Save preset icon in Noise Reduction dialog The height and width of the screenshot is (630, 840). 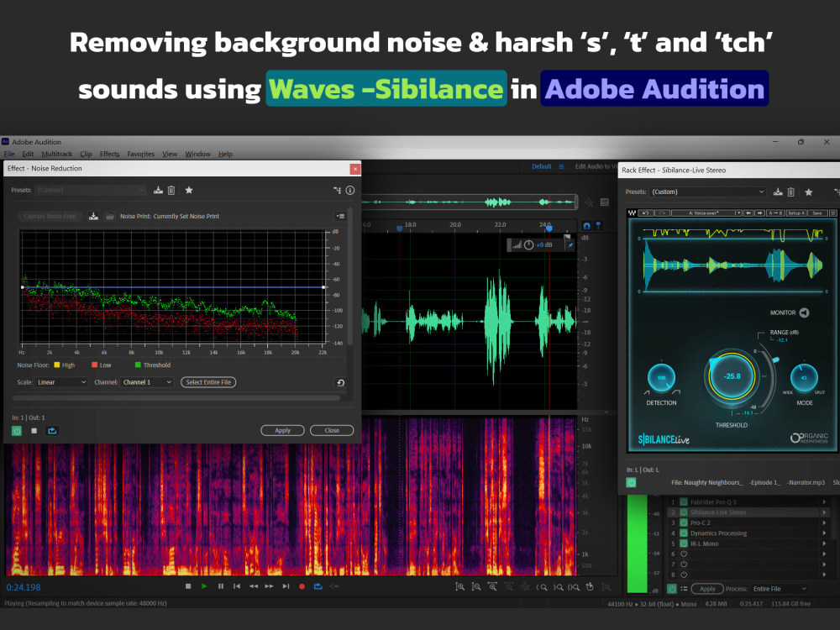click(158, 190)
